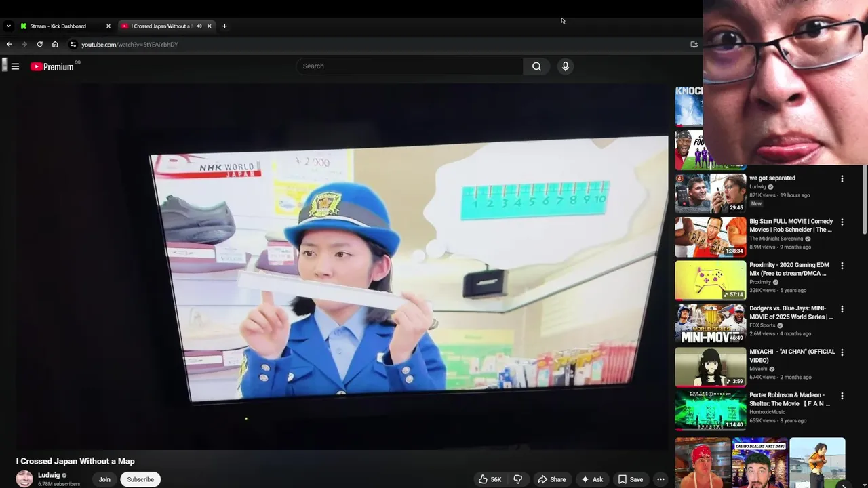Open options for Dodgers vs. Blue Jays video
Viewport: 868px width, 488px height.
842,309
